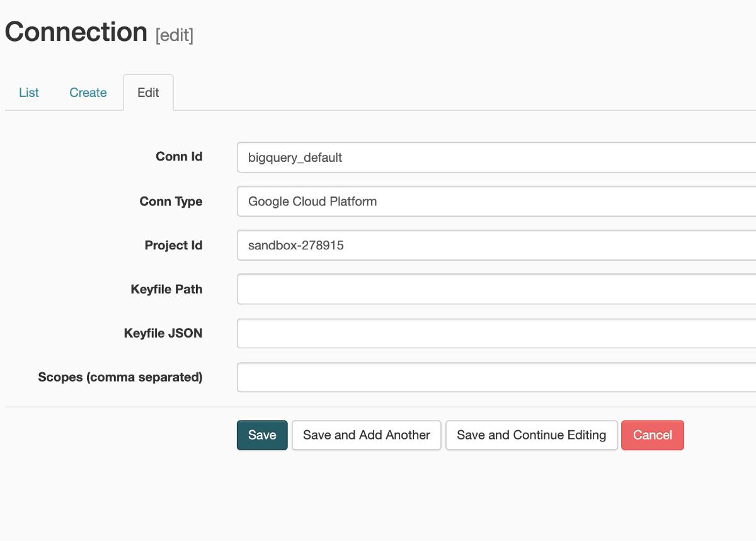Select the bigquery_default text in Conn Id
This screenshot has height=541, width=756.
(295, 157)
